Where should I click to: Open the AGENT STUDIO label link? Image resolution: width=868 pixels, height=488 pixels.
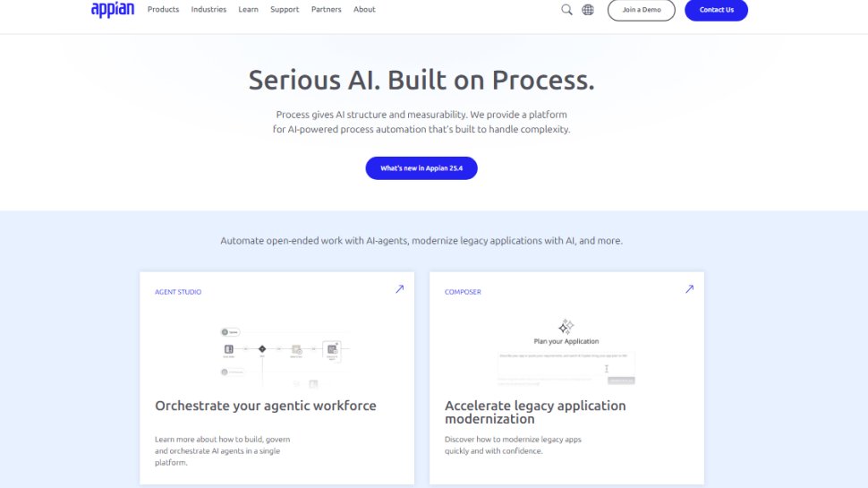[x=178, y=292]
